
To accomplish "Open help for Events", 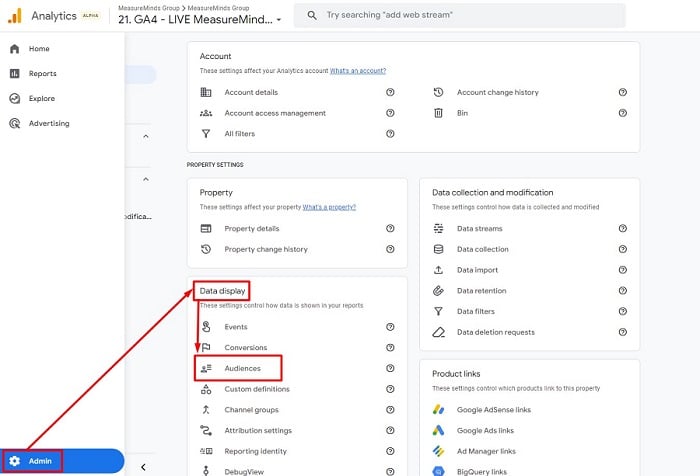I will coord(390,327).
